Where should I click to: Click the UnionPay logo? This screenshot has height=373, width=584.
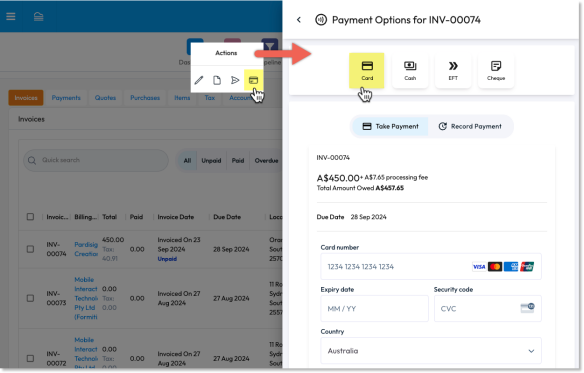(x=527, y=267)
